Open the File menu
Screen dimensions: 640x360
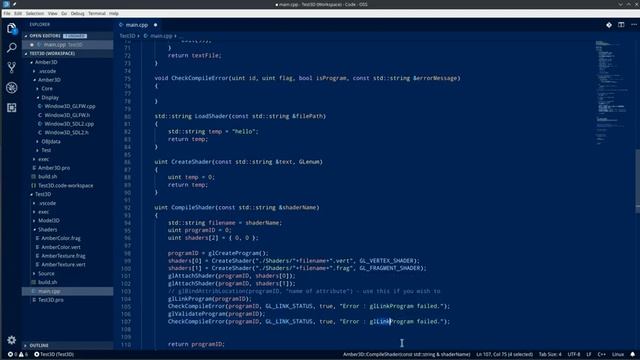(x=7, y=13)
